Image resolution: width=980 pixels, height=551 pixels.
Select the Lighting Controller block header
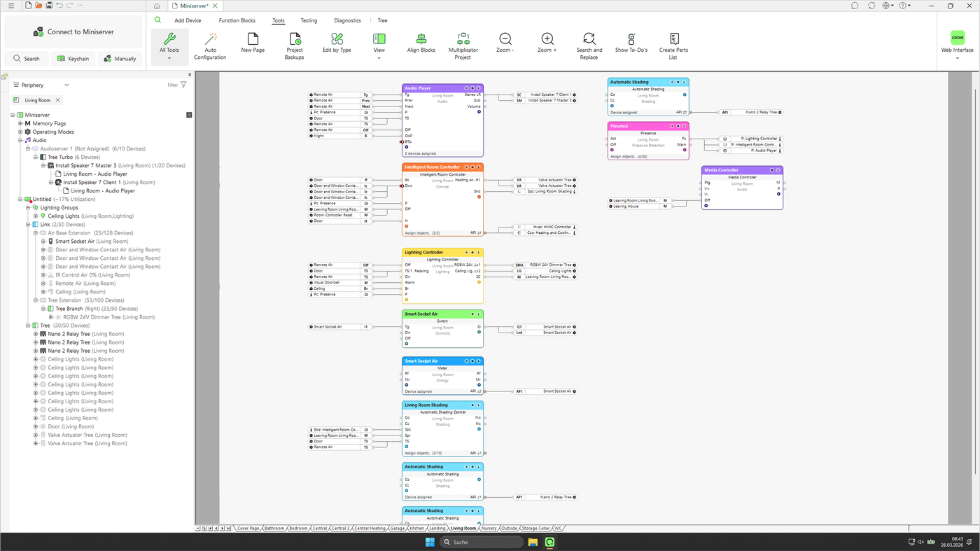[x=442, y=252]
